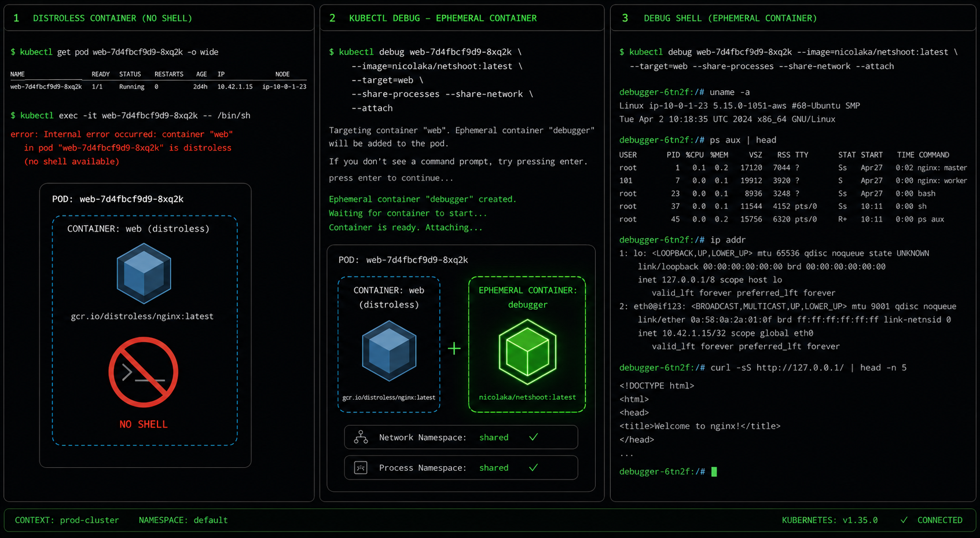The image size is (980, 538).
Task: Click the '1/1' READY cell
Action: (97, 87)
